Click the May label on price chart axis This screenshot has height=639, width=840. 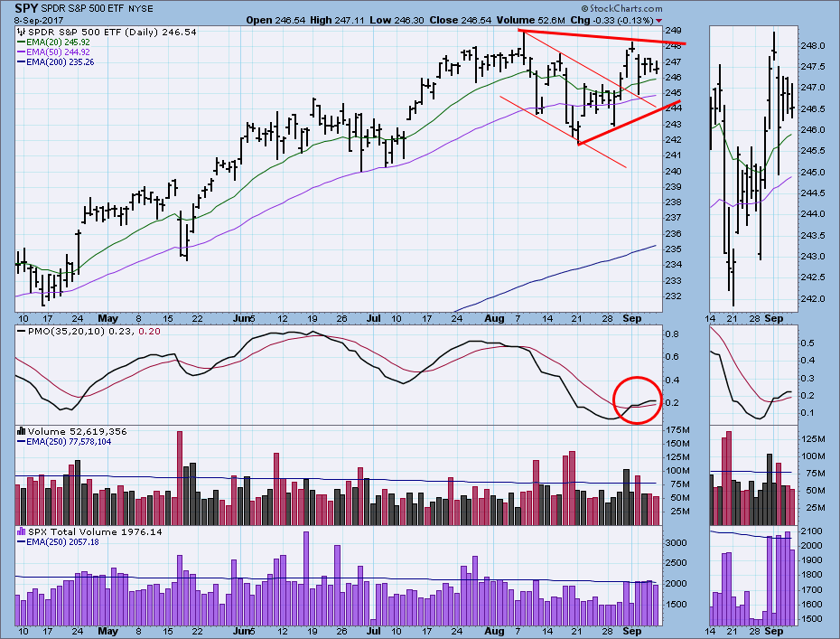tap(108, 318)
